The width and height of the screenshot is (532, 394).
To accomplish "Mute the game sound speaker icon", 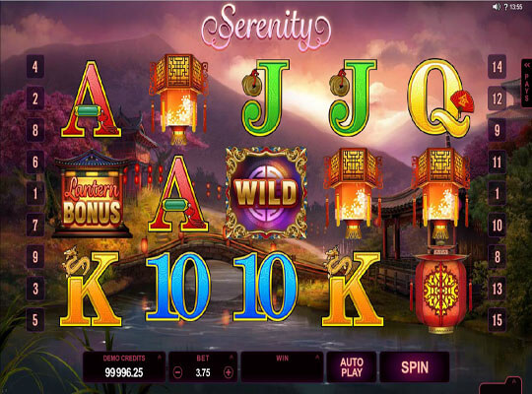I will click(497, 7).
